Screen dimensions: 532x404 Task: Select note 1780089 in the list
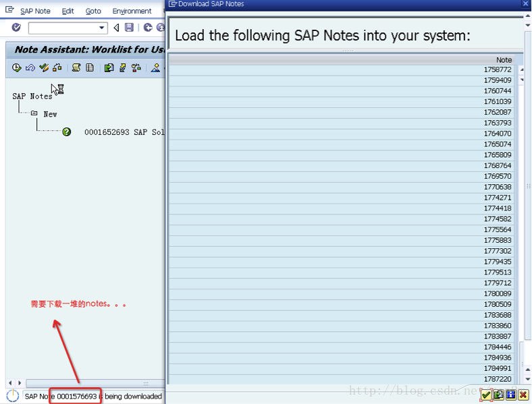[342, 293]
